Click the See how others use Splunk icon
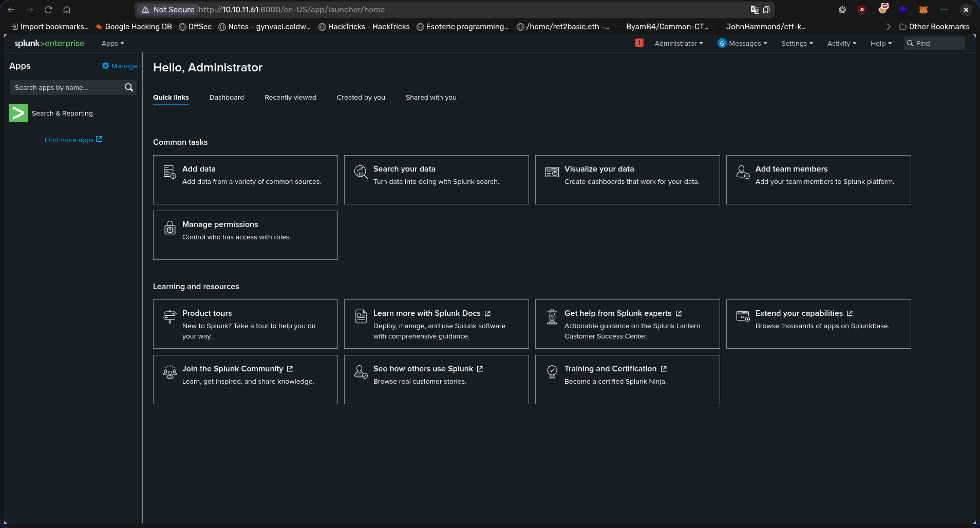Screen dimensions: 980x528 [361, 372]
